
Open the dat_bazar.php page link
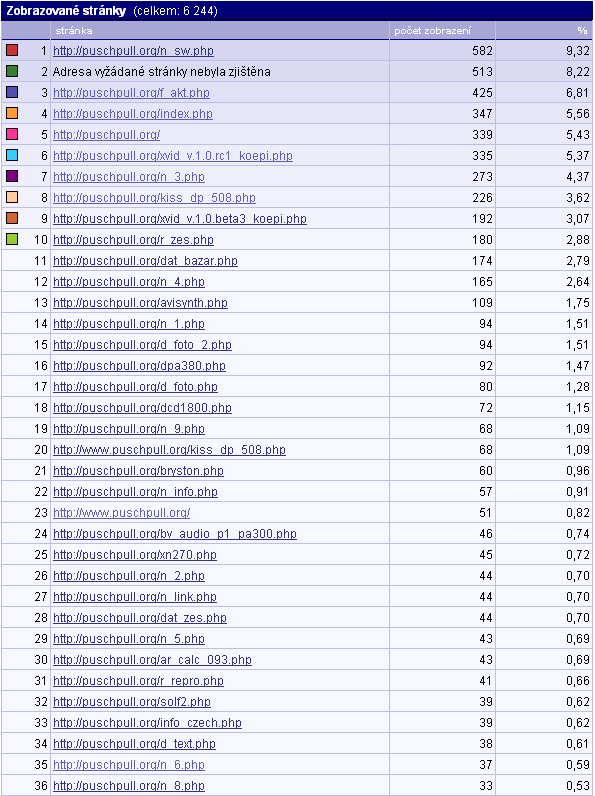(x=145, y=261)
